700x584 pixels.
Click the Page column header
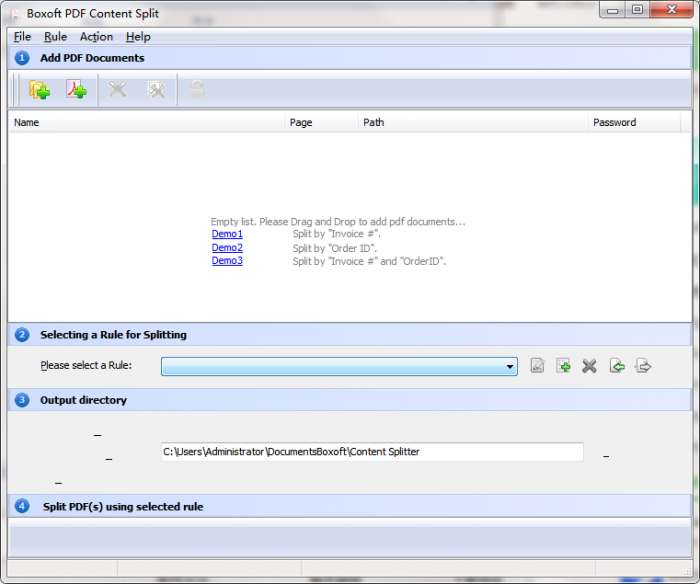click(321, 122)
